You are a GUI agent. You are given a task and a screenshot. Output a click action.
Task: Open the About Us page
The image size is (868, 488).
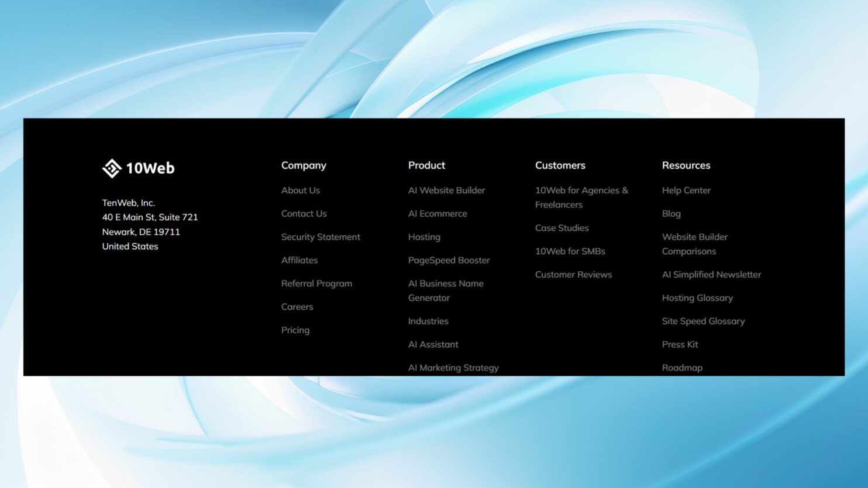301,190
